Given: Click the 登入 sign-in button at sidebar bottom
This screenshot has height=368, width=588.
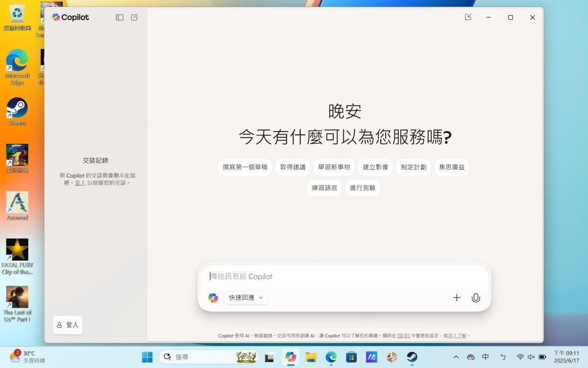Looking at the screenshot, I should pos(68,325).
